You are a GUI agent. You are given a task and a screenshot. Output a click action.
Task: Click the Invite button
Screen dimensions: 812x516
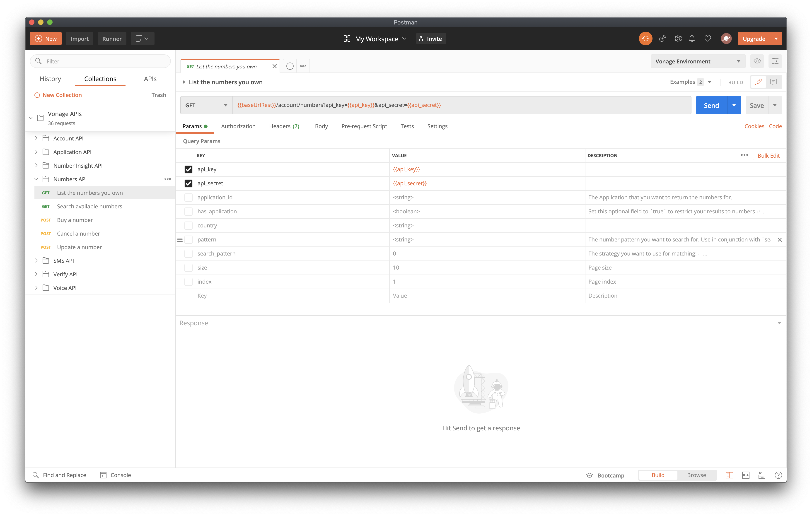431,39
